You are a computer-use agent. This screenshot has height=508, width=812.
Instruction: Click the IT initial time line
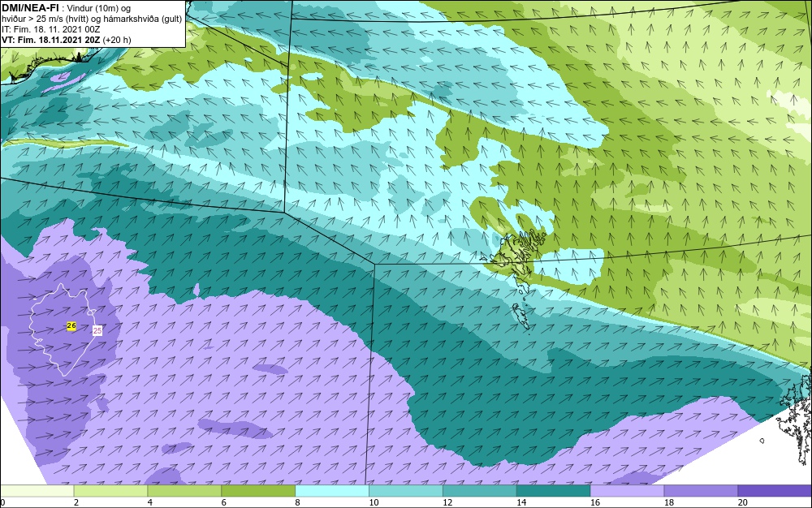[x=50, y=29]
